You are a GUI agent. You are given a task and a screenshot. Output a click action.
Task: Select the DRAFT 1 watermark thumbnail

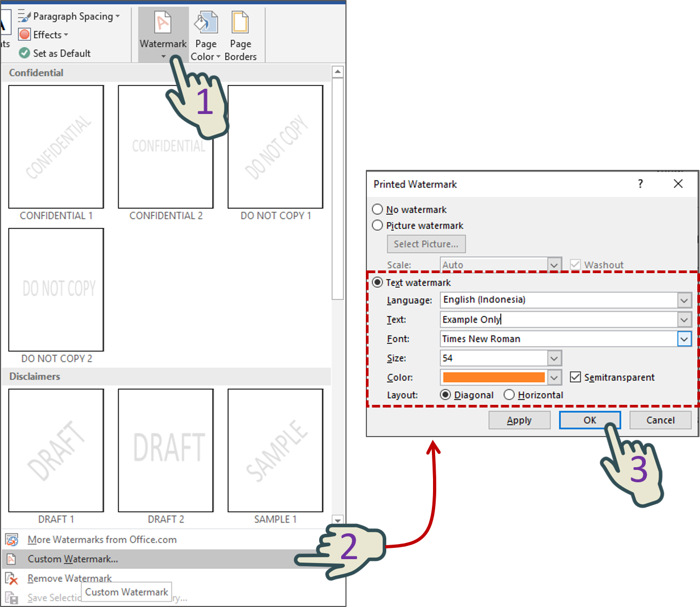click(56, 451)
